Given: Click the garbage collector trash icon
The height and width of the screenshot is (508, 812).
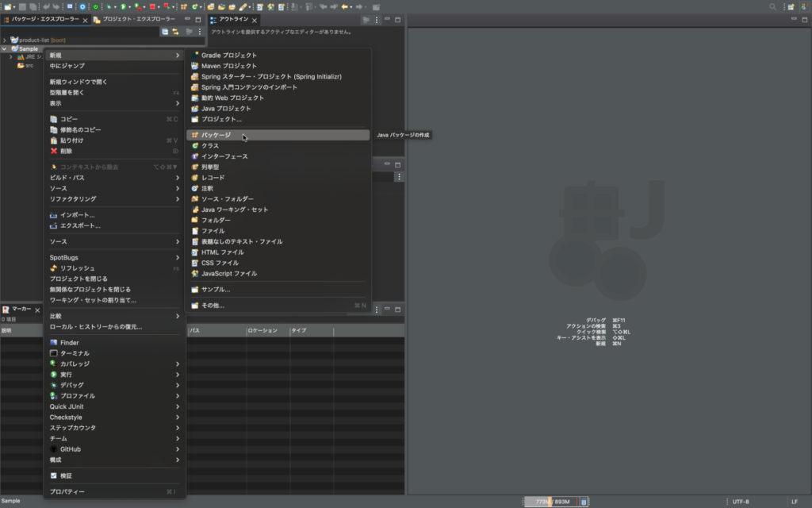Looking at the screenshot, I should click(584, 502).
